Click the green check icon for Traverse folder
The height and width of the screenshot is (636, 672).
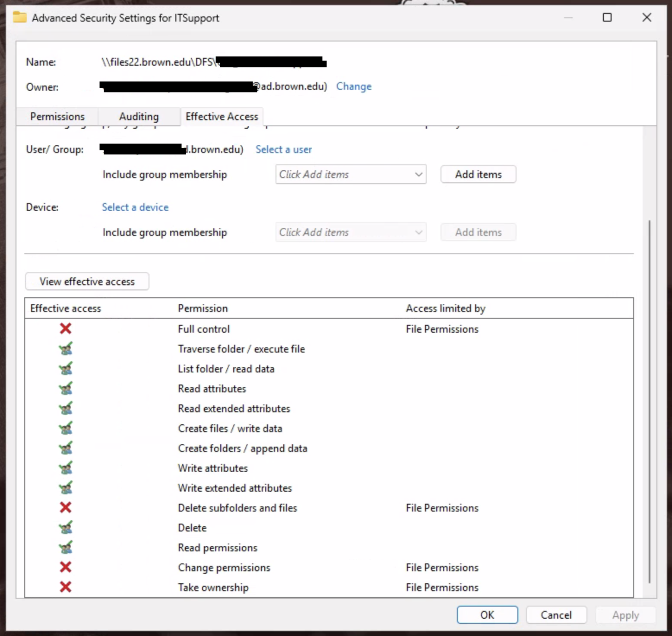(66, 349)
